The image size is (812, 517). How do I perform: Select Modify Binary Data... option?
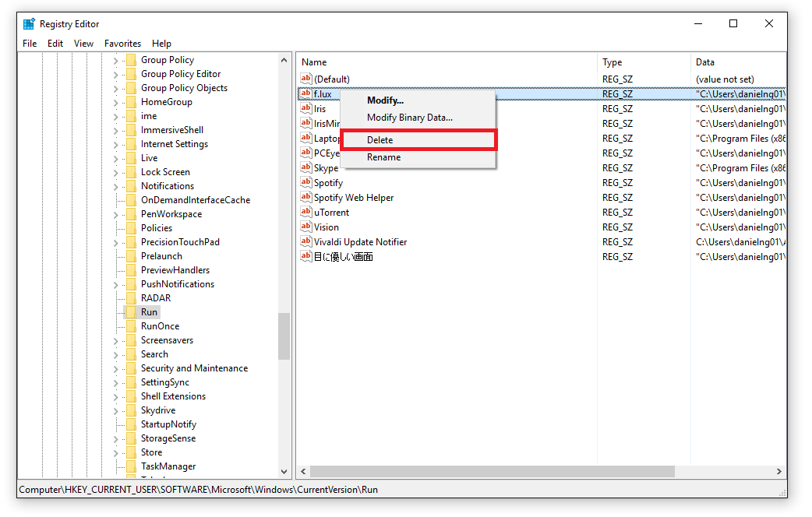click(418, 118)
